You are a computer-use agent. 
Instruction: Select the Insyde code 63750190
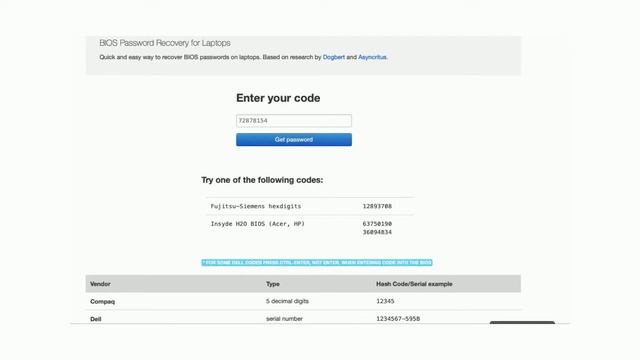pyautogui.click(x=377, y=224)
